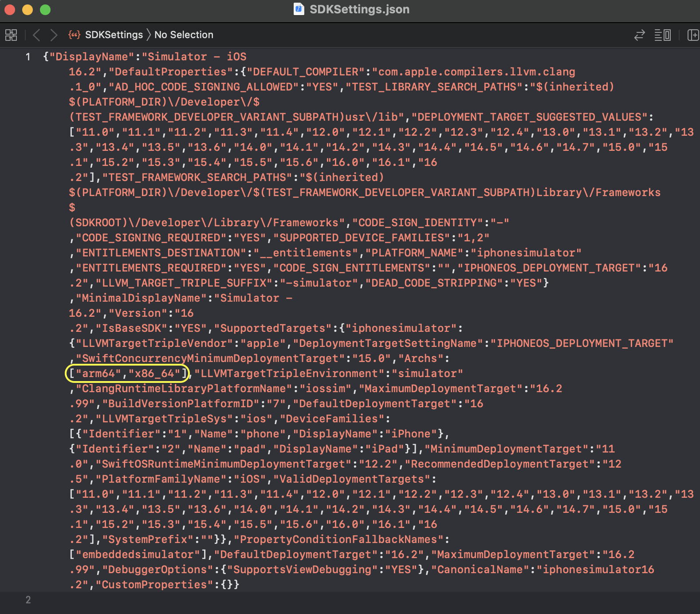Click the JSON file type icon in jump bar
700x614 pixels.
[x=74, y=35]
